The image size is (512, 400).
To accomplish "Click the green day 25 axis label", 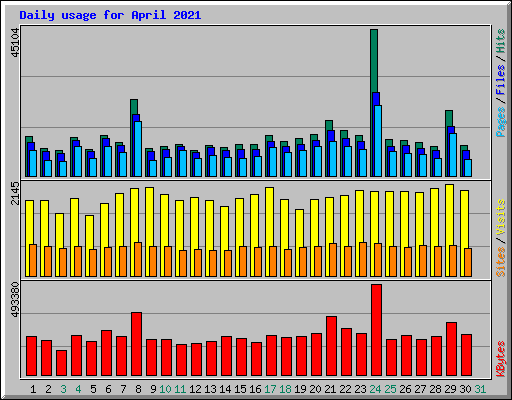I will 390,389.
